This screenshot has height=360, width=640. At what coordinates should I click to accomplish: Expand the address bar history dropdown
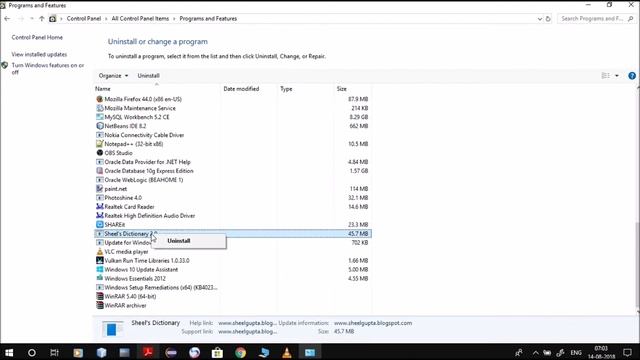[x=540, y=19]
